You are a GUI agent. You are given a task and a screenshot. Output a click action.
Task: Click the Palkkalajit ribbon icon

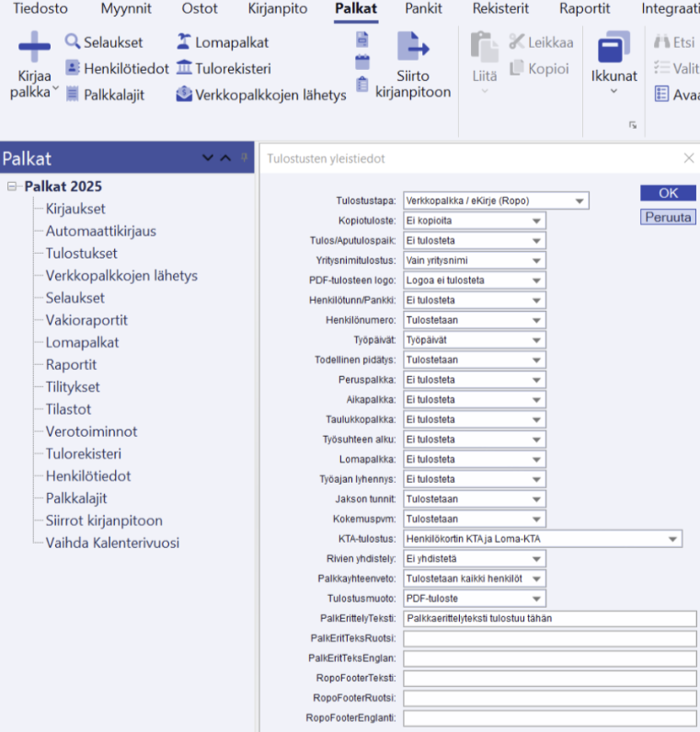[x=74, y=95]
